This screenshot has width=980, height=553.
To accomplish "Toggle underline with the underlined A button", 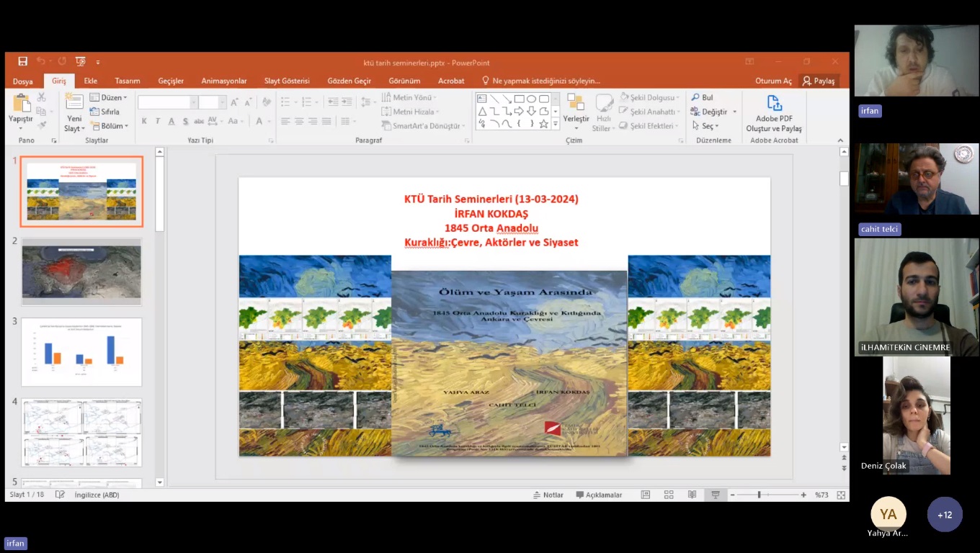I will point(171,121).
